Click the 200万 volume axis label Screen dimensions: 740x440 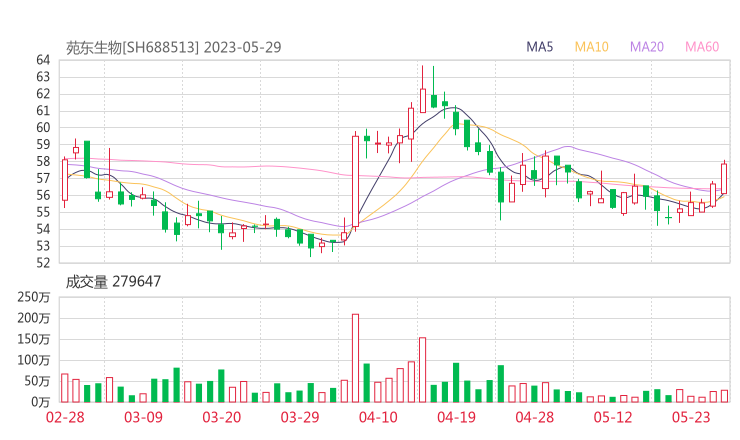pyautogui.click(x=34, y=319)
